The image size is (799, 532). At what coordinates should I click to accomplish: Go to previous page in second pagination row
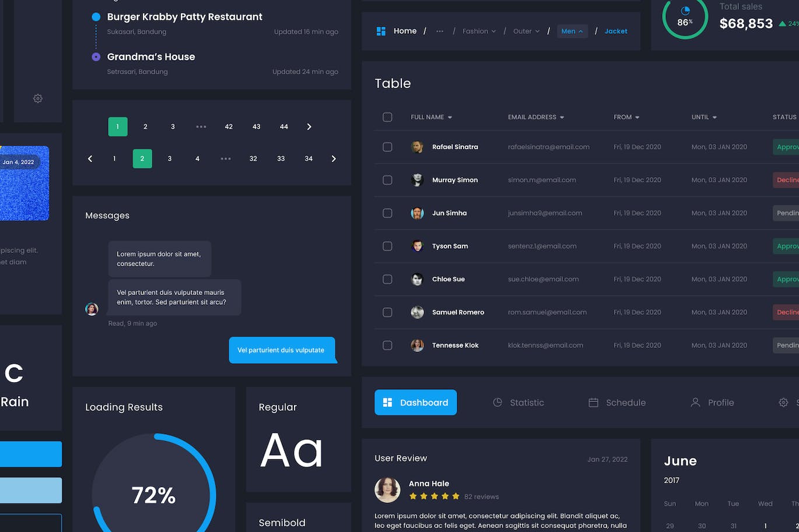tap(90, 158)
